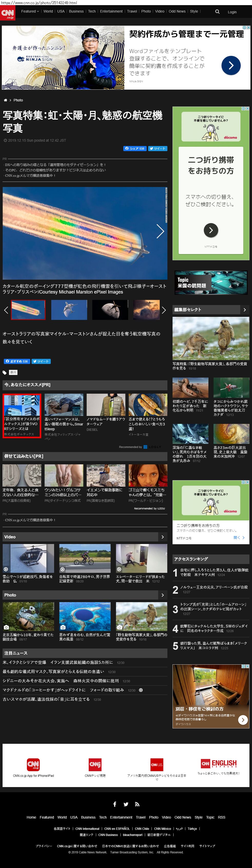Click the Login link
Screen dimensions: 252x868
click(x=232, y=12)
